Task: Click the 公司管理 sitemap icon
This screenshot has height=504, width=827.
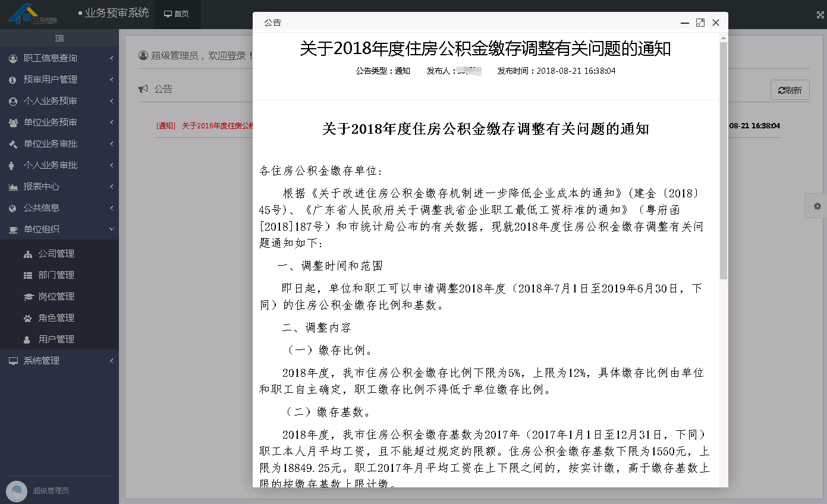Action: (x=28, y=254)
